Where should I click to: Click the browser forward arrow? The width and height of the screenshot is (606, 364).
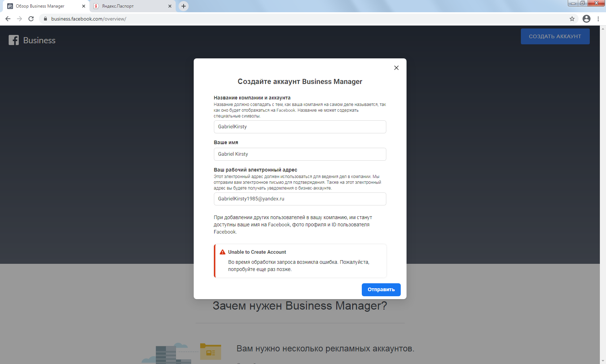19,19
